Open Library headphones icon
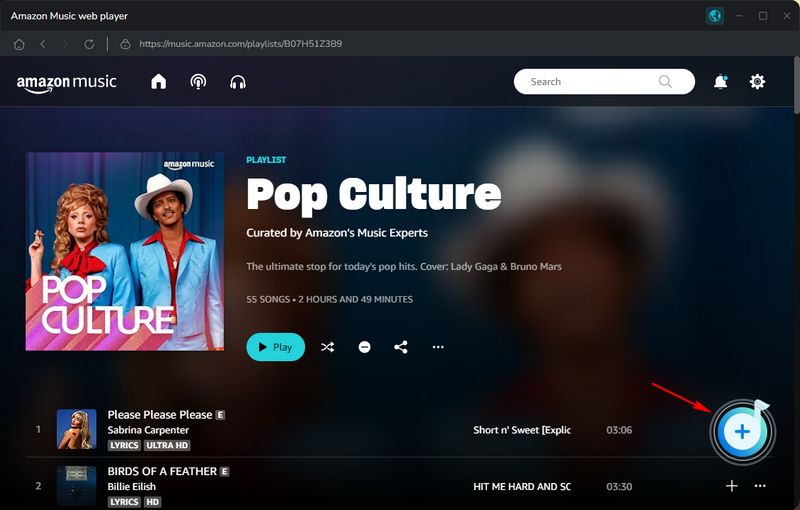Viewport: 800px width, 510px height. [238, 82]
